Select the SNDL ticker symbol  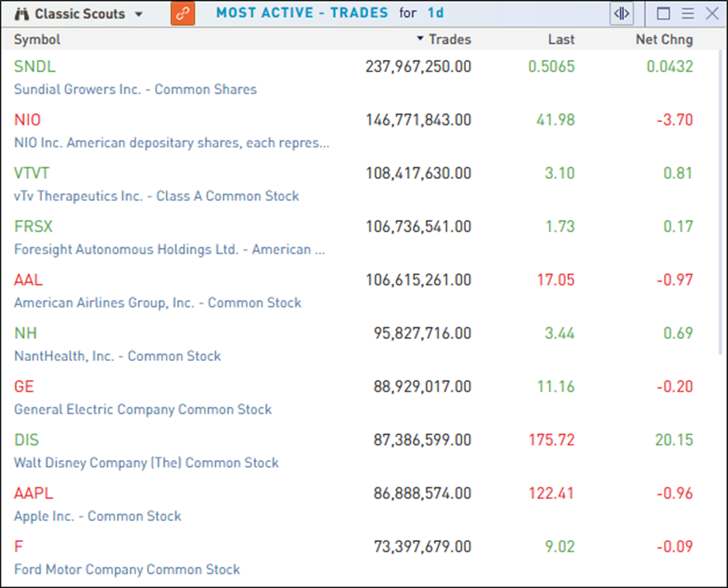tap(35, 67)
